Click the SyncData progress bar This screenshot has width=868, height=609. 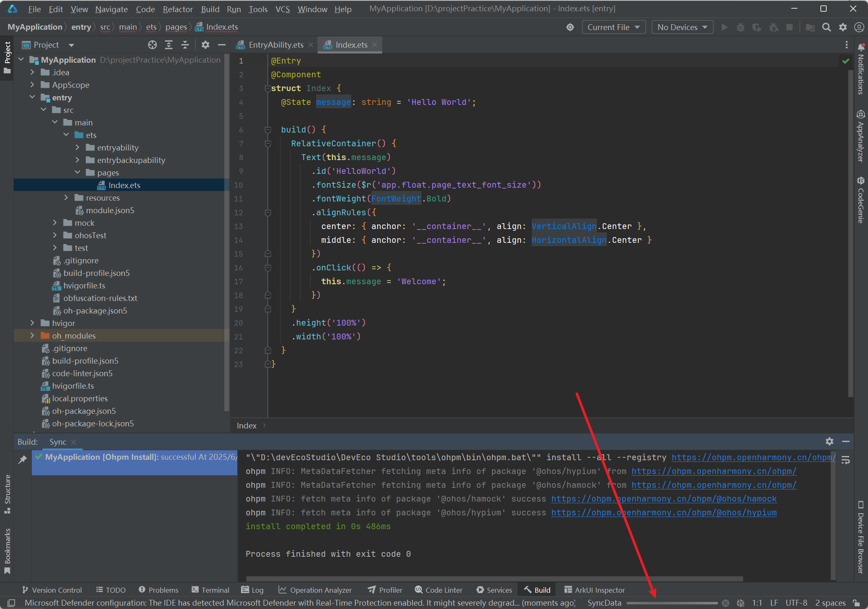(x=672, y=603)
